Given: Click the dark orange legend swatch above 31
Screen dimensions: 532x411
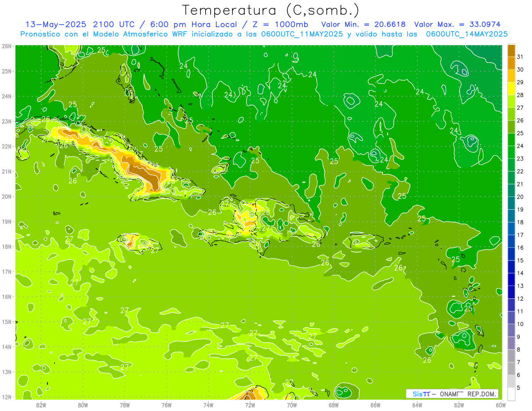Looking at the screenshot, I should (511, 51).
